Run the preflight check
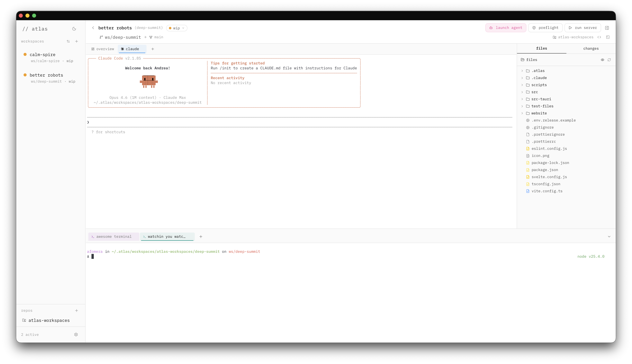 pos(545,28)
